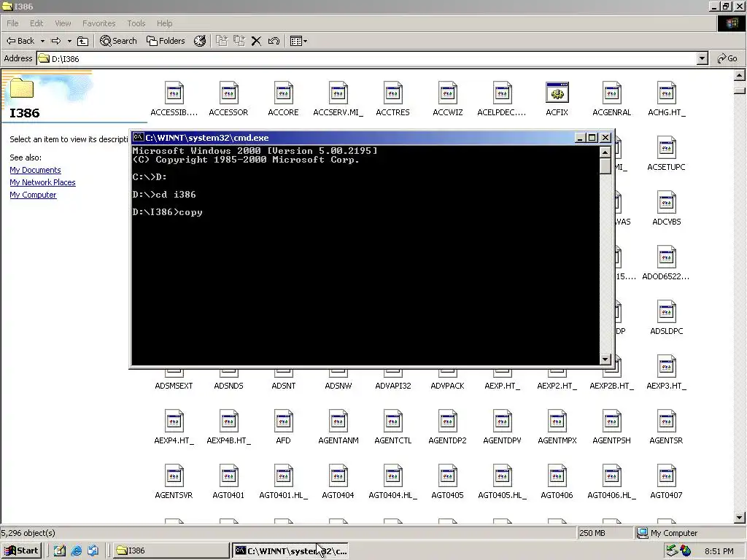Launch Internet Explorer from quick launch
Screen dimensions: 747x560
(76, 551)
